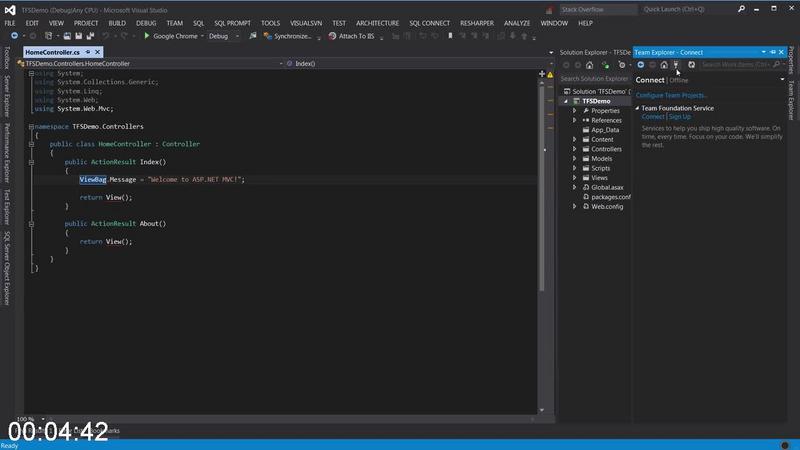Viewport: 800px width, 450px height.
Task: Click the Quick Launch search magnifier icon
Action: (x=741, y=9)
